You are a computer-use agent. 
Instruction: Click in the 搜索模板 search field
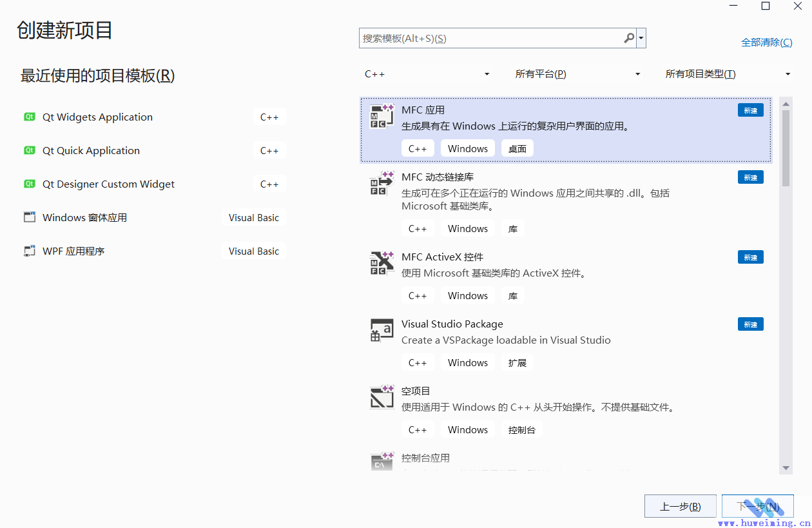(x=491, y=38)
